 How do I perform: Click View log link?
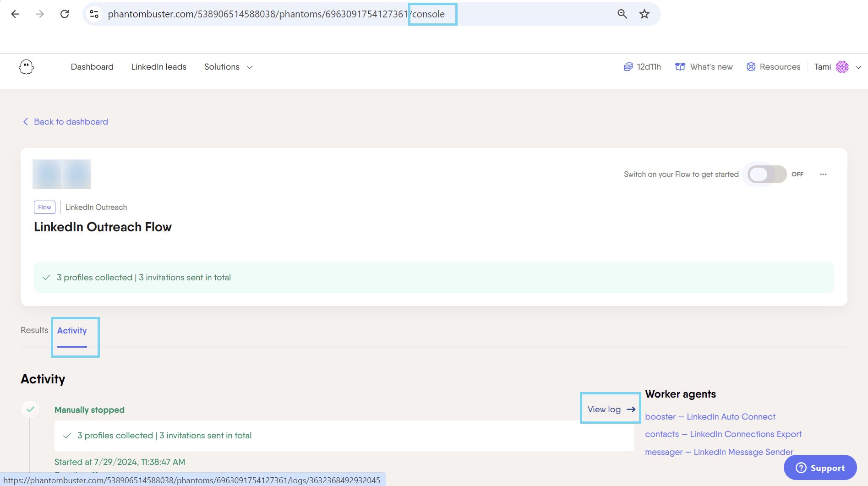pyautogui.click(x=604, y=409)
